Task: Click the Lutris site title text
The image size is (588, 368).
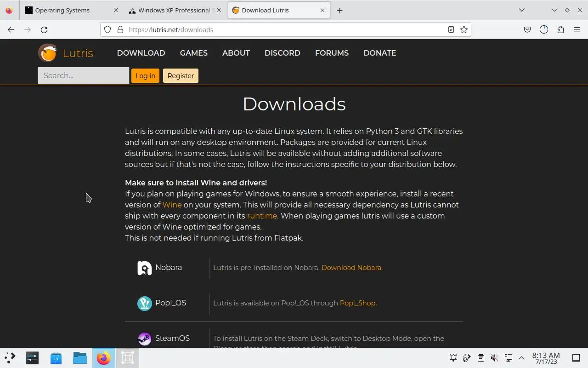Action: 78,53
